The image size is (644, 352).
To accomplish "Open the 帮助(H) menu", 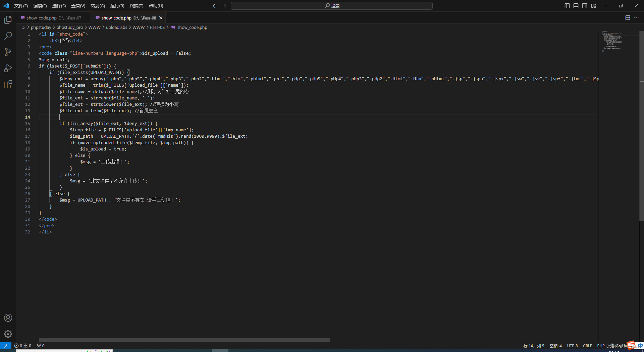I will tap(156, 6).
